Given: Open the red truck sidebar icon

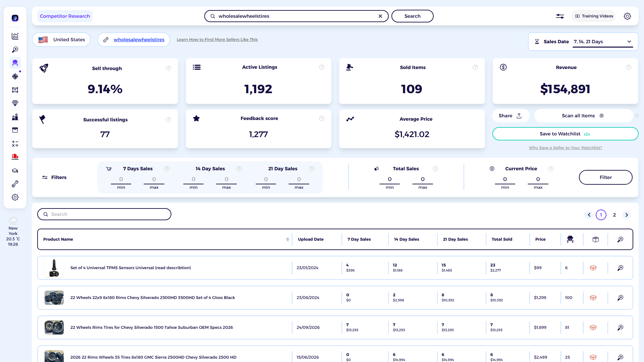Looking at the screenshot, I should 15,157.
